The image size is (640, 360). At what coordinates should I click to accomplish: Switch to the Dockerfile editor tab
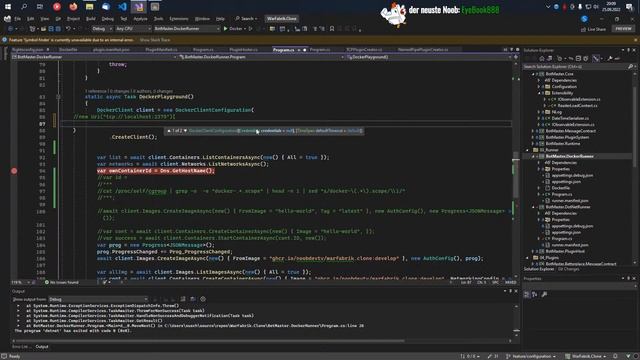pyautogui.click(x=68, y=50)
